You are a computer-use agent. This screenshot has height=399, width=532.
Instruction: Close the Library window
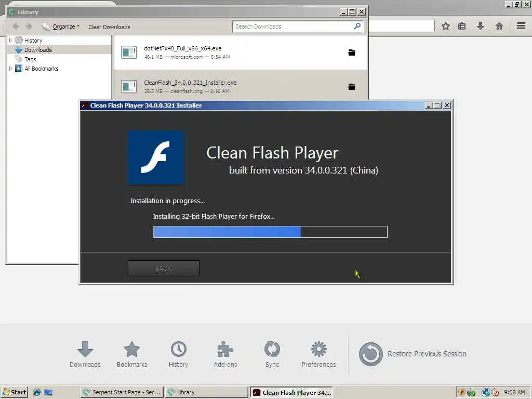362,12
